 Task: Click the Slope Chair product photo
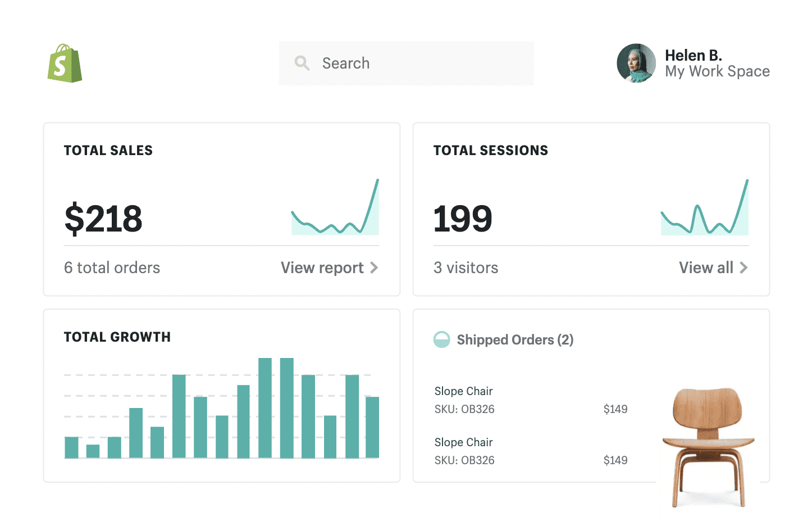point(709,444)
